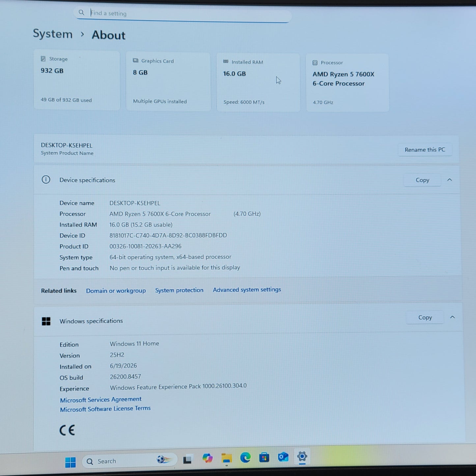The width and height of the screenshot is (476, 476).
Task: Open the Processor AMD Ryzen card
Action: click(x=348, y=83)
